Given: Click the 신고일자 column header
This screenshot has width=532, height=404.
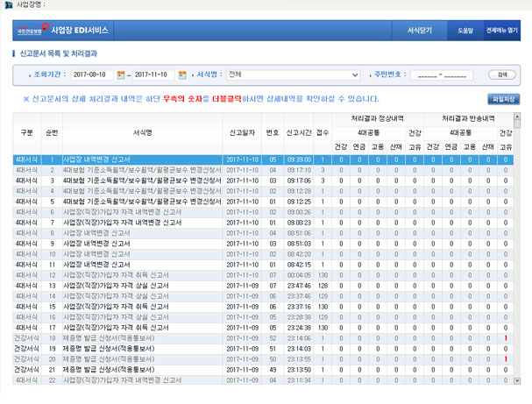Looking at the screenshot, I should [242, 133].
